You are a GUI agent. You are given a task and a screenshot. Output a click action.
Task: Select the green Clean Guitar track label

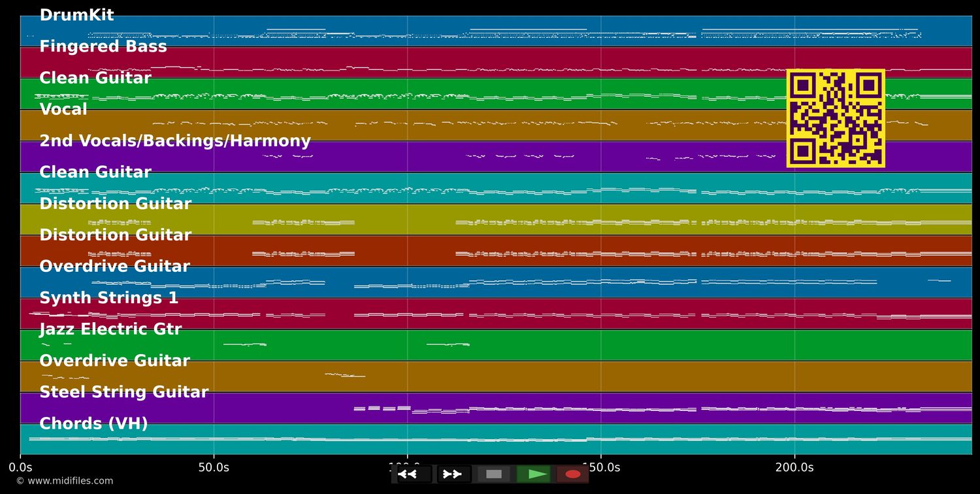[x=95, y=78]
